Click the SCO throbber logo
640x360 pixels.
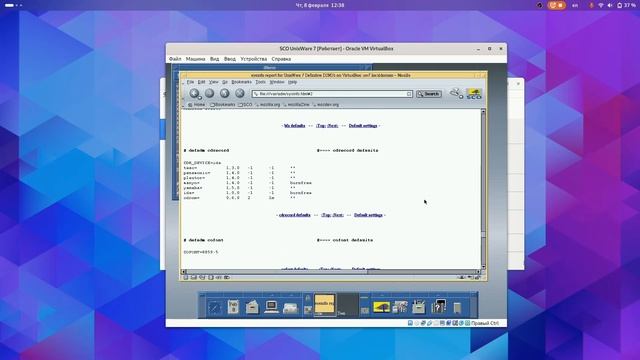coord(474,93)
